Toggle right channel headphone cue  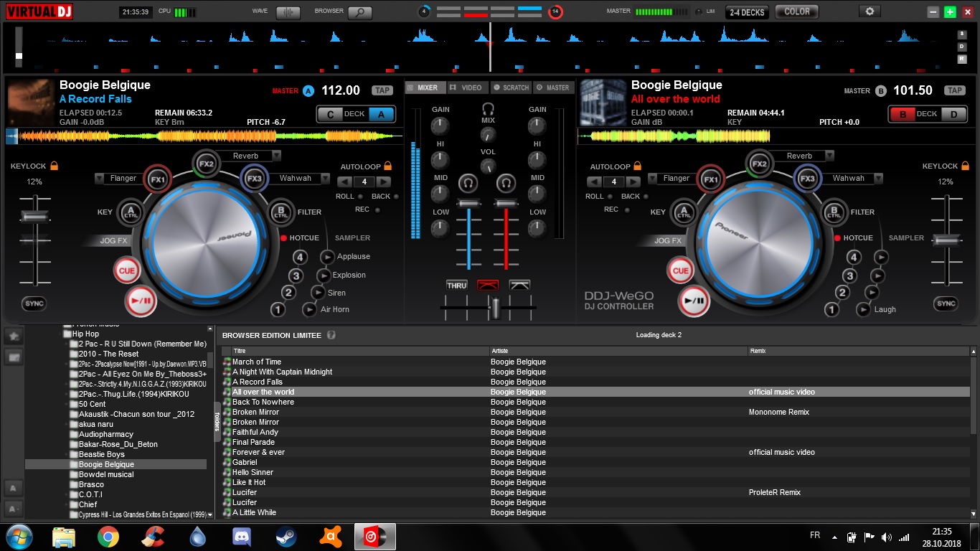pyautogui.click(x=507, y=183)
